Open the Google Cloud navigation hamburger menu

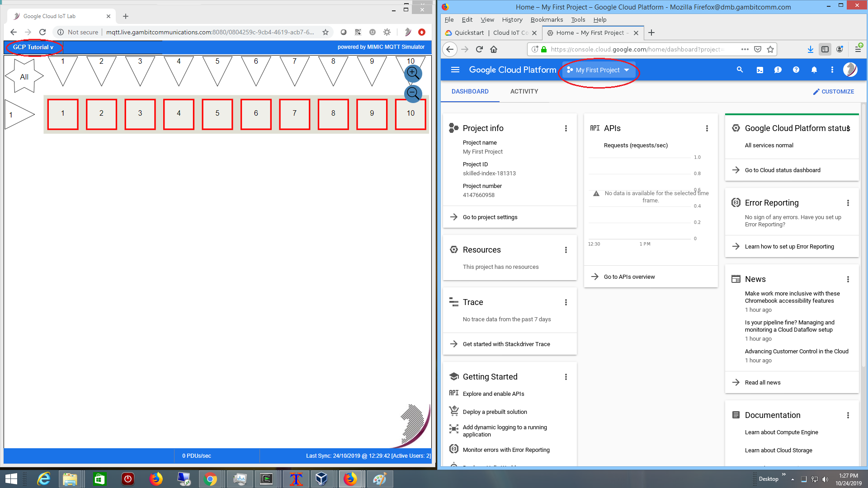pos(455,70)
